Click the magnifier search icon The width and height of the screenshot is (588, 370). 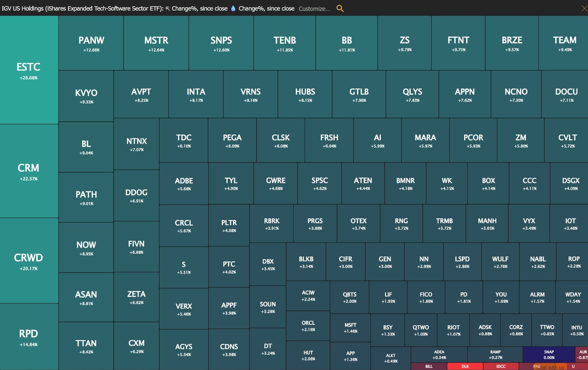[x=340, y=9]
